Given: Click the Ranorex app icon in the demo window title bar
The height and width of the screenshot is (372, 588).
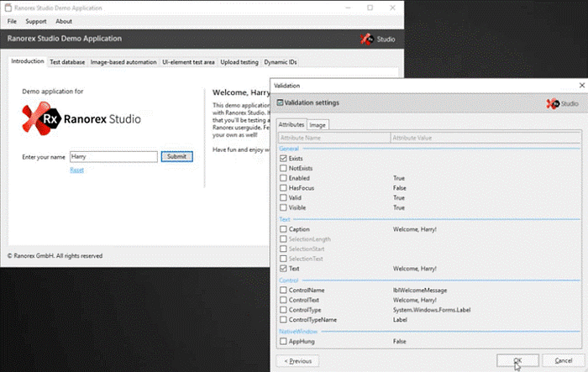Looking at the screenshot, I should [8, 8].
